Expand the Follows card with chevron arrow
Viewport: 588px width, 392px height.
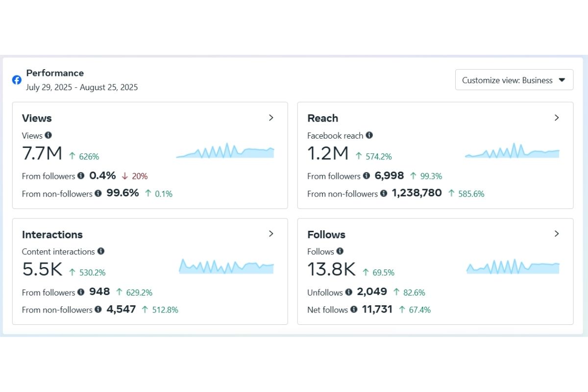coord(556,234)
